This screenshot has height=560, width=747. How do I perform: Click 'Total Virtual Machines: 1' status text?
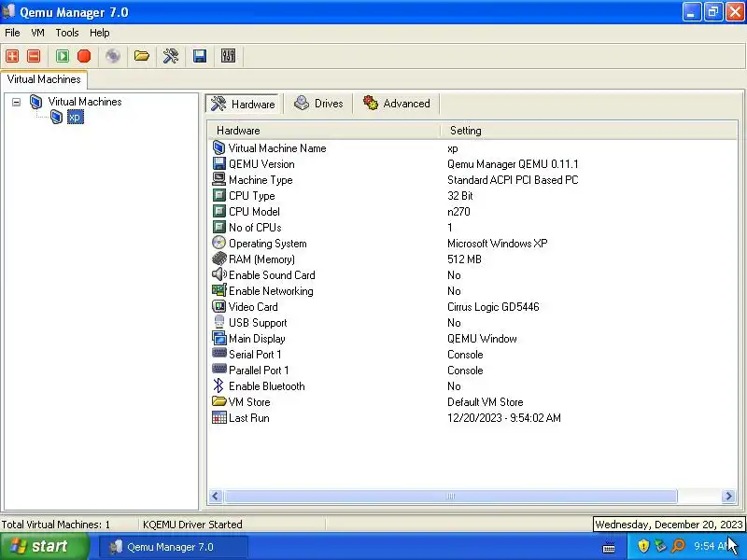56,525
